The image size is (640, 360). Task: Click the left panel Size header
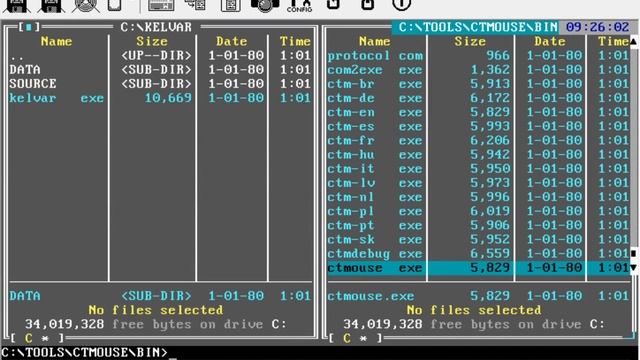pyautogui.click(x=152, y=41)
